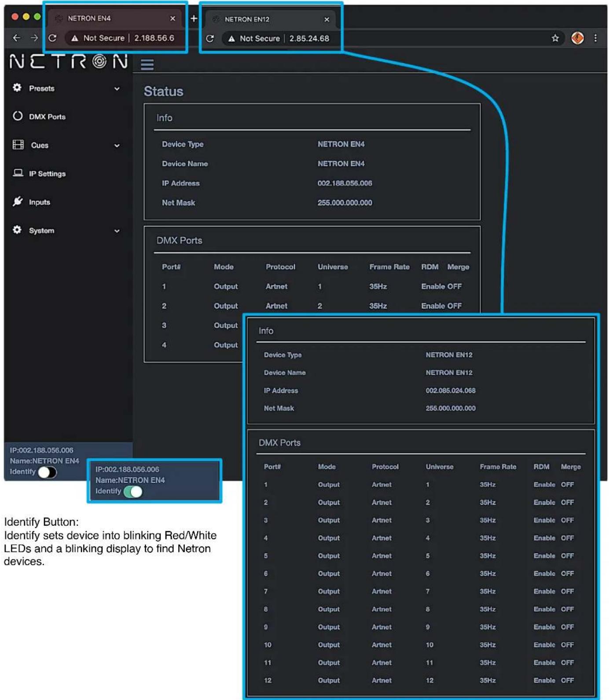Screen dimensions: 609x700
Task: Reload the NETRON EN12 page
Action: click(210, 38)
